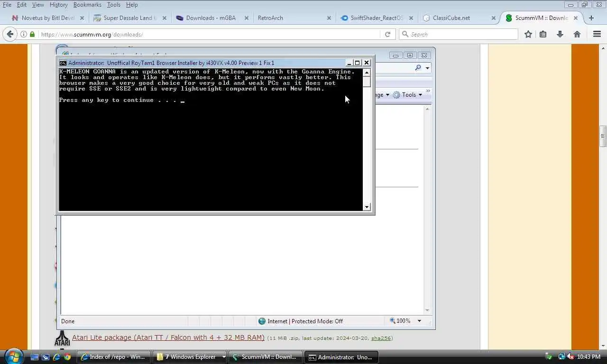607x364 pixels.
Task: Open the Firefox hamburger menu
Action: 597,34
